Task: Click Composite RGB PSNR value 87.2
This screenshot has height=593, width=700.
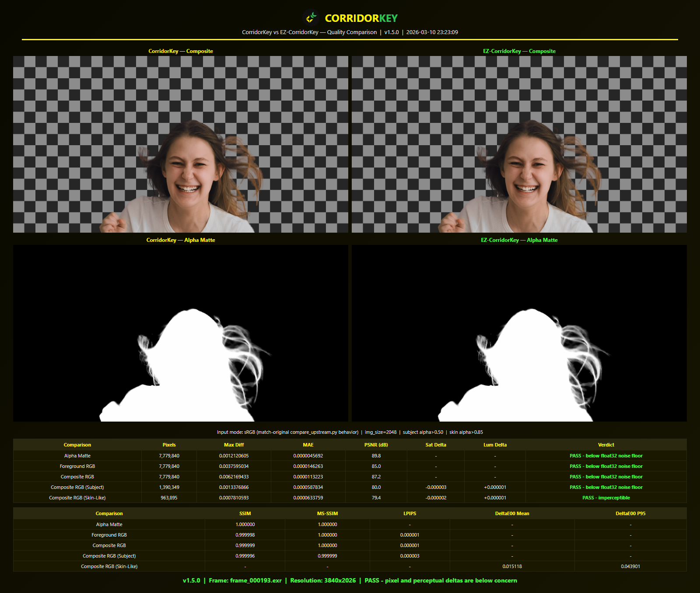Action: coord(376,477)
